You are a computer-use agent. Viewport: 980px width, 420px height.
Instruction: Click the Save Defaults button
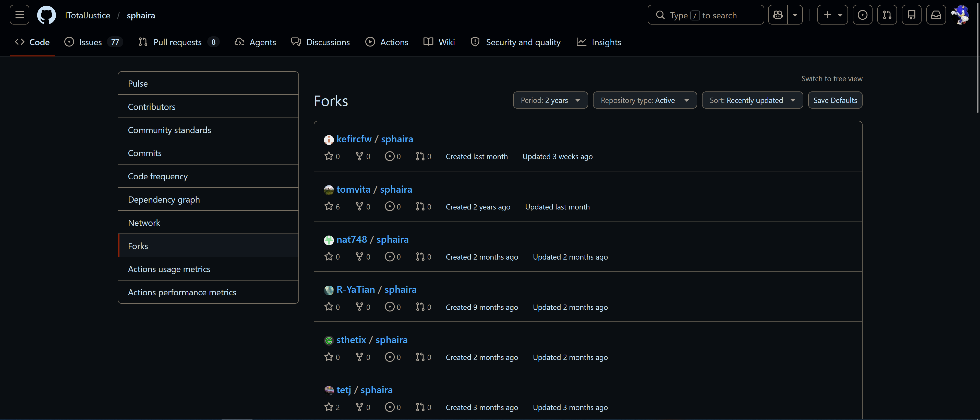[835, 100]
